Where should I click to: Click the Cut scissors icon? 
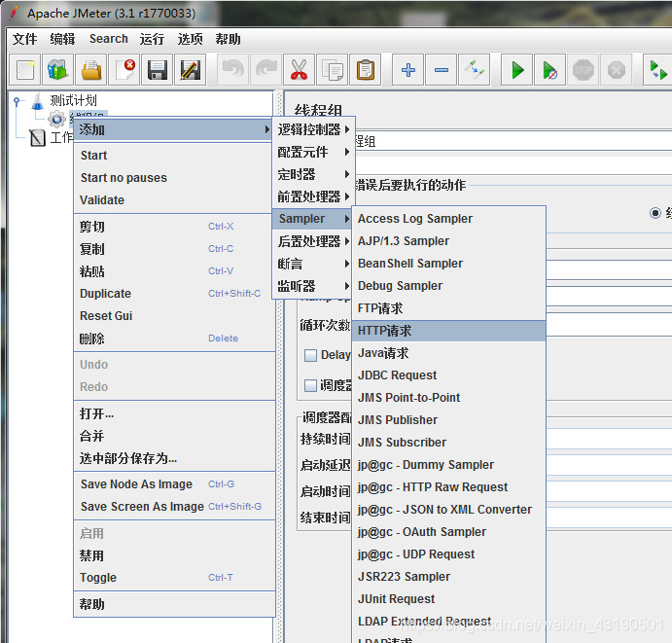click(x=300, y=69)
